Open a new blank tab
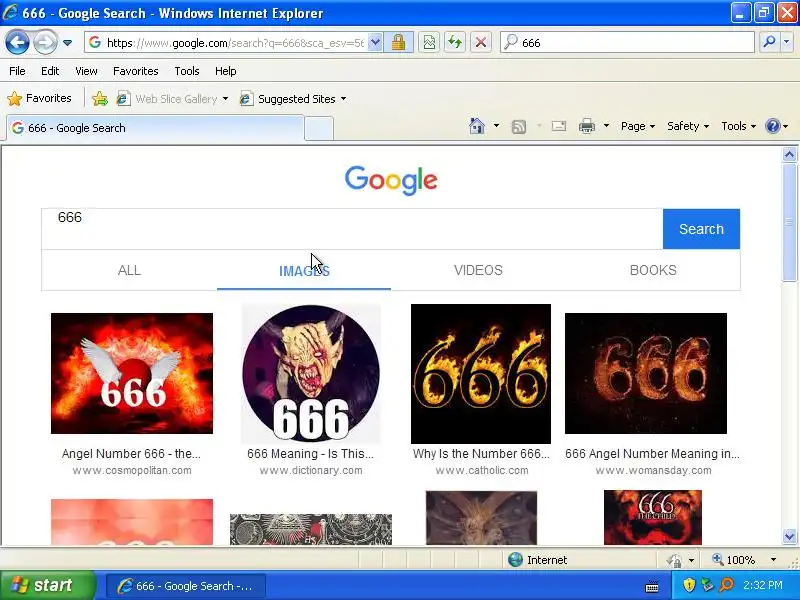800x600 pixels. [319, 128]
